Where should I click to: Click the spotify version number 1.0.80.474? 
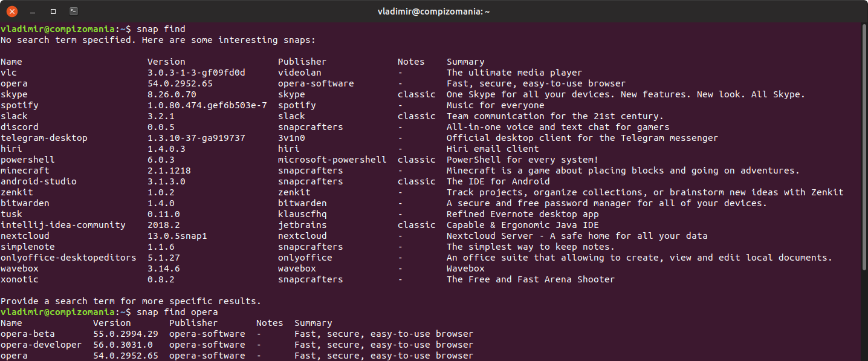pyautogui.click(x=207, y=105)
